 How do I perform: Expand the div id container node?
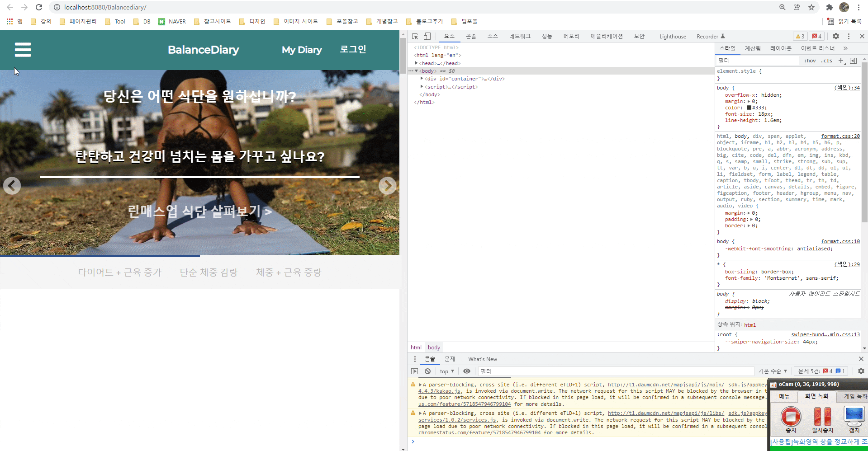(x=422, y=79)
